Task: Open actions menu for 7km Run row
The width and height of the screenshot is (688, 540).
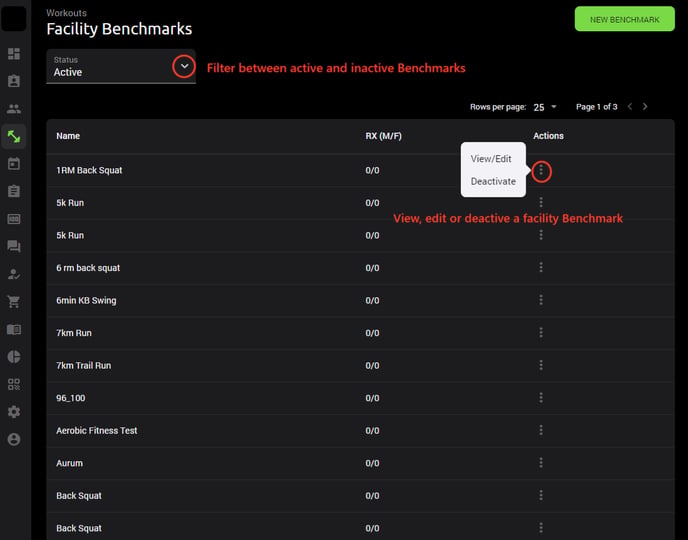Action: [x=541, y=333]
